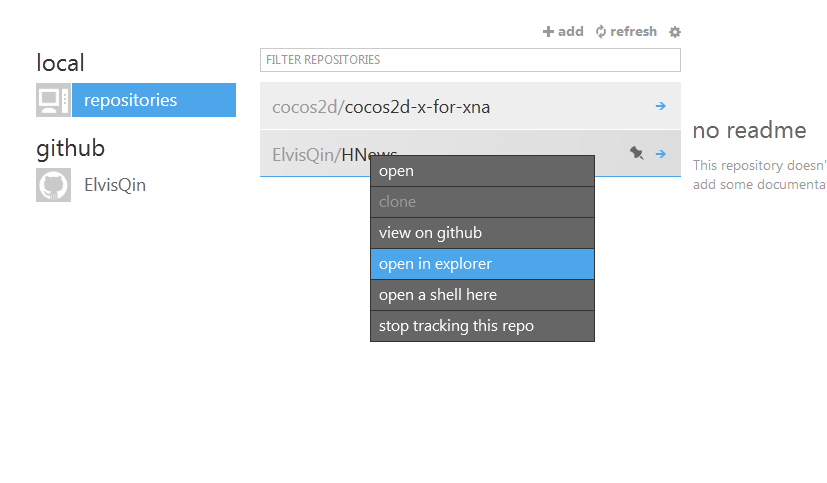Click the greyed-out "clone" menu entry
This screenshot has width=827, height=483.
(x=482, y=202)
